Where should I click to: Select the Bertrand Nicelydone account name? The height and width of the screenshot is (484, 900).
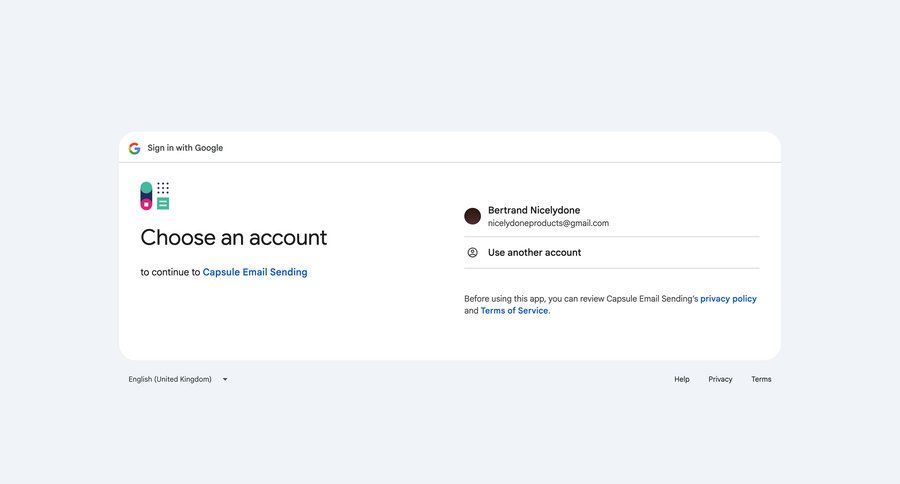pos(534,210)
